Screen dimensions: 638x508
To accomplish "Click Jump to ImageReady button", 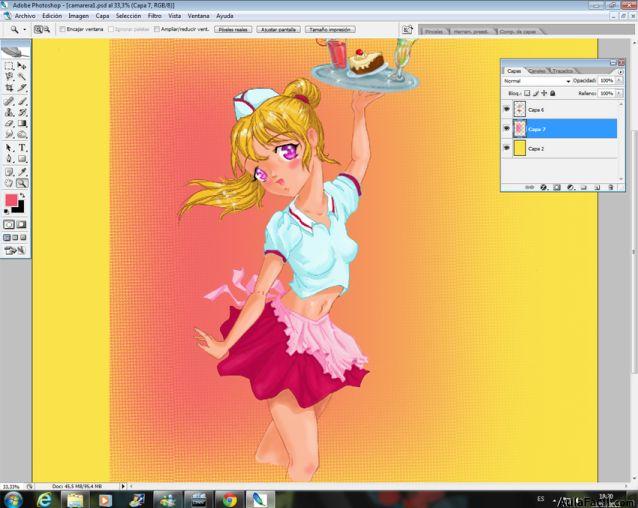I will [x=15, y=251].
